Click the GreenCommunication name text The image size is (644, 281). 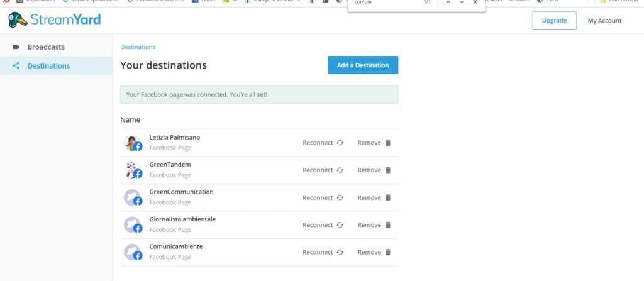click(181, 192)
